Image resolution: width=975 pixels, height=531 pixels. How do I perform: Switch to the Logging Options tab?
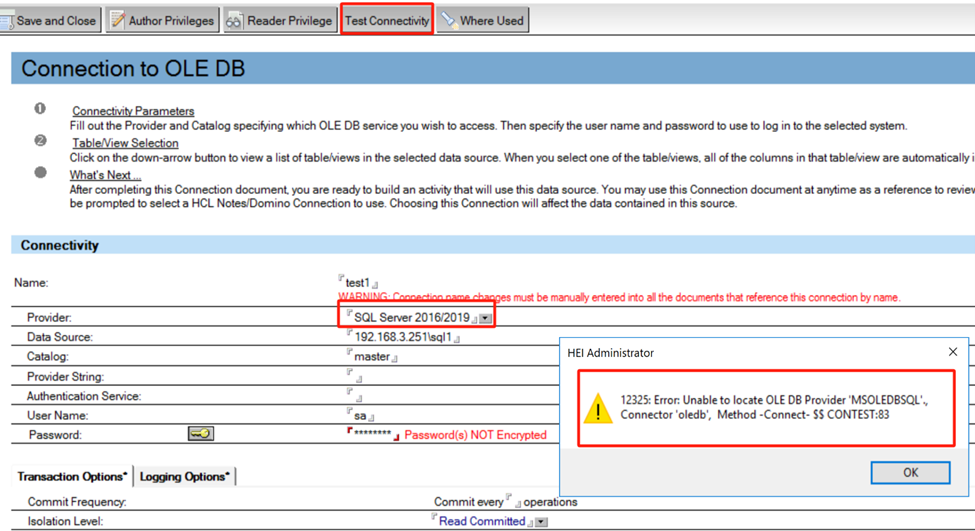point(184,476)
